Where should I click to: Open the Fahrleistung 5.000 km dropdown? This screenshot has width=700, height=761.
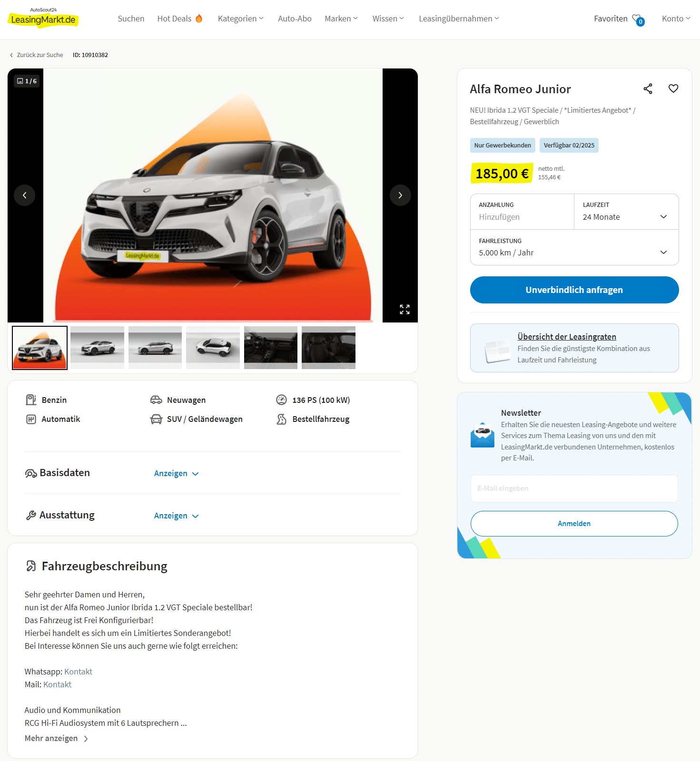(x=574, y=247)
